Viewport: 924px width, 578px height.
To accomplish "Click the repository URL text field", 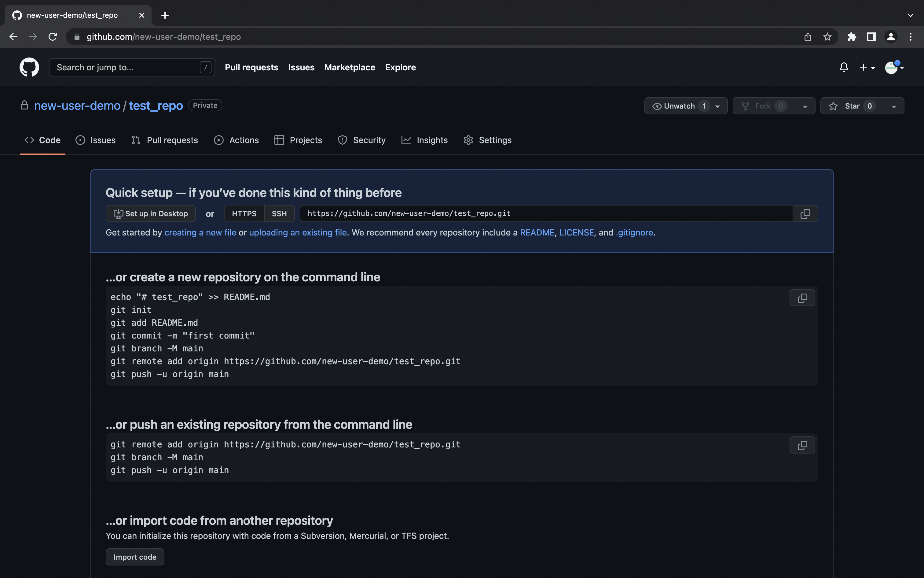I will click(x=546, y=214).
